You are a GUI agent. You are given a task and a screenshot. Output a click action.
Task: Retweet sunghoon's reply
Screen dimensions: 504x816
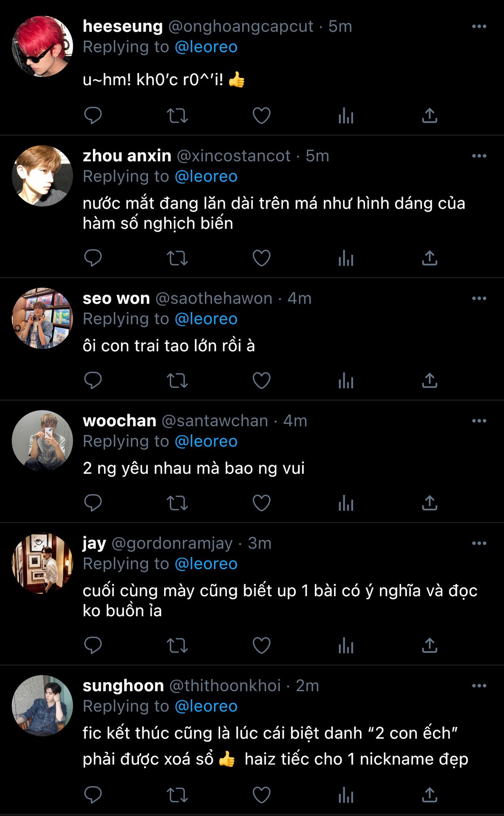tap(177, 795)
